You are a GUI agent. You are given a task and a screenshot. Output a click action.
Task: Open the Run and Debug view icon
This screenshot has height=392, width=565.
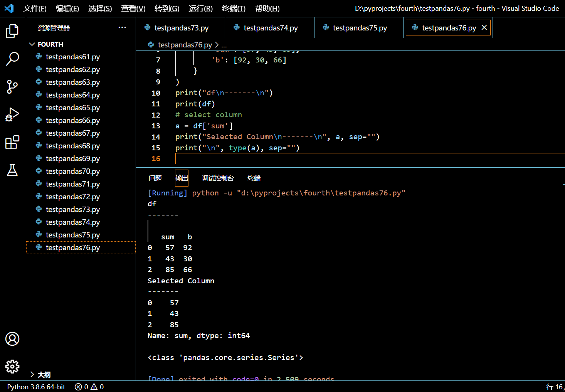point(12,114)
